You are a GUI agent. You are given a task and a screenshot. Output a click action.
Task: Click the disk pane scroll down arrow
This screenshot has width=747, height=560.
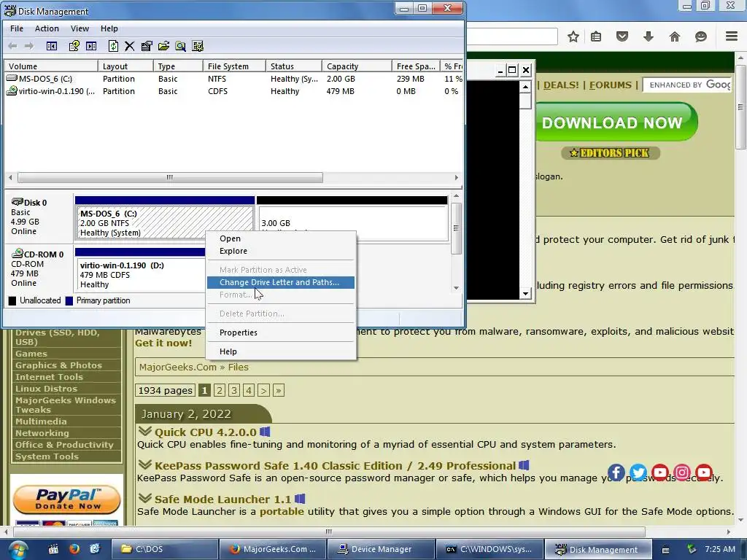(456, 287)
